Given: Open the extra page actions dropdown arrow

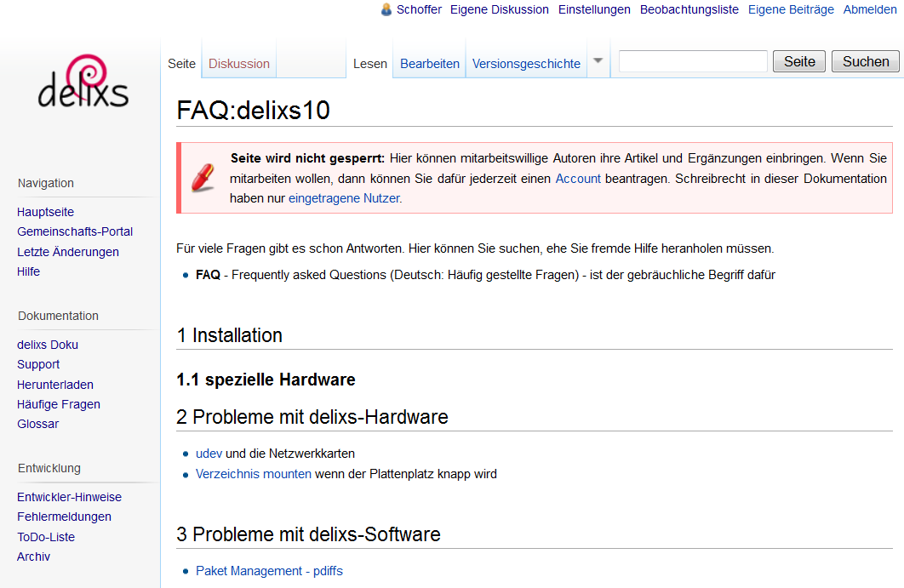Looking at the screenshot, I should click(x=598, y=63).
